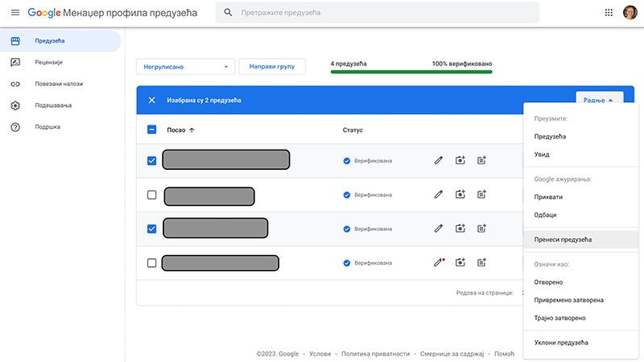
Task: Click the green verification progress bar
Action: 411,72
